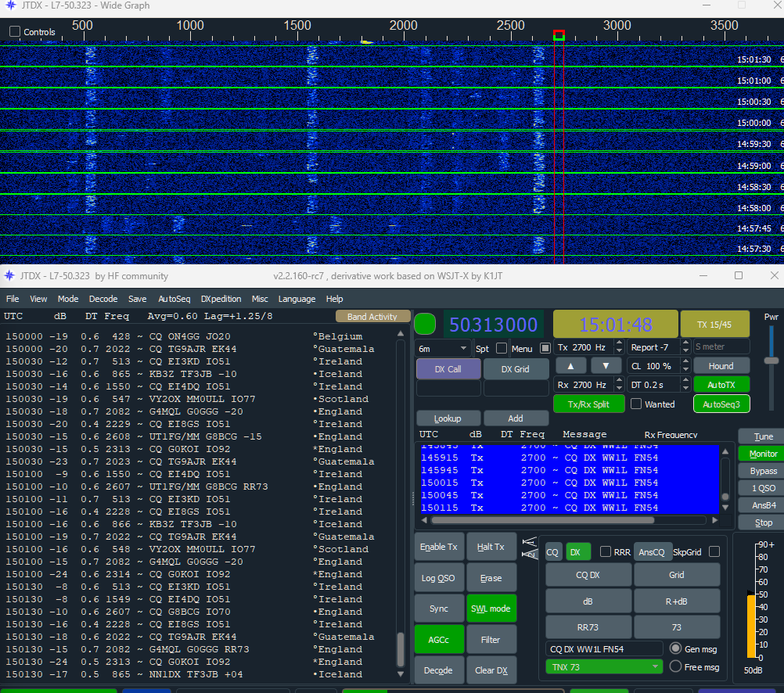Toggle the AGCc button

pos(439,640)
